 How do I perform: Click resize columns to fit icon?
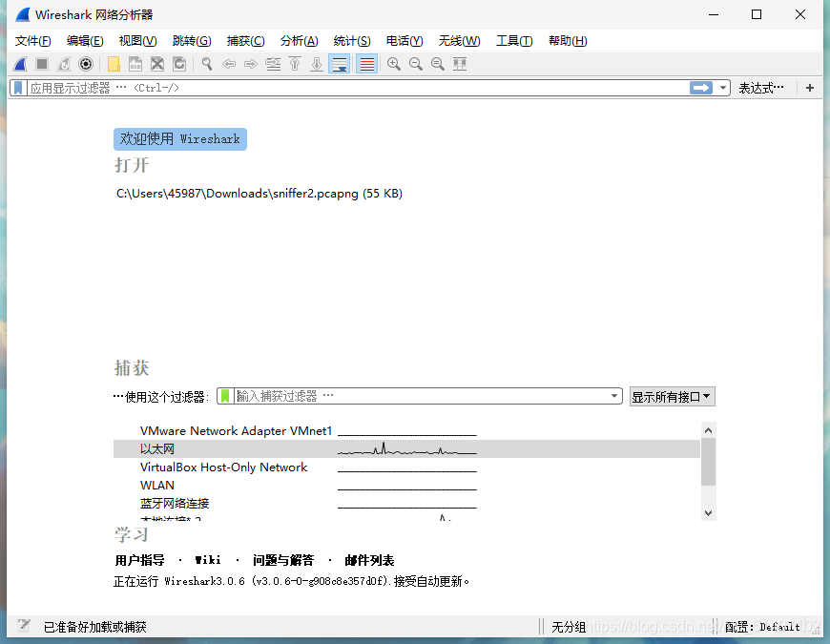point(460,65)
